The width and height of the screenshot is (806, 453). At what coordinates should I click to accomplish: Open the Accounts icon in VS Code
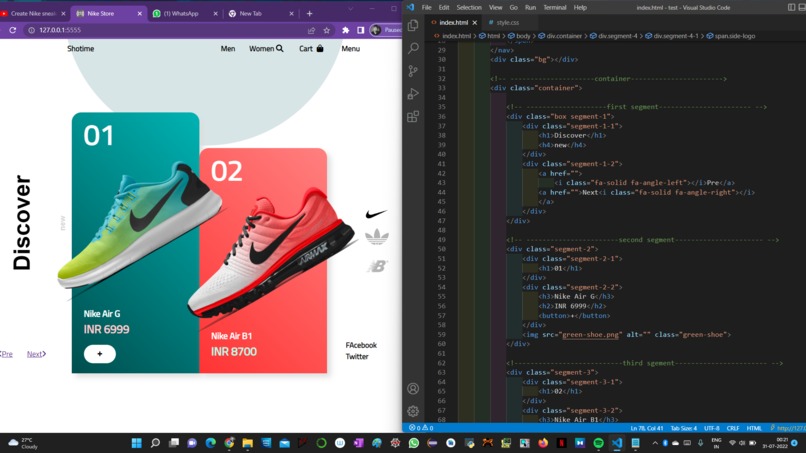pyautogui.click(x=413, y=388)
